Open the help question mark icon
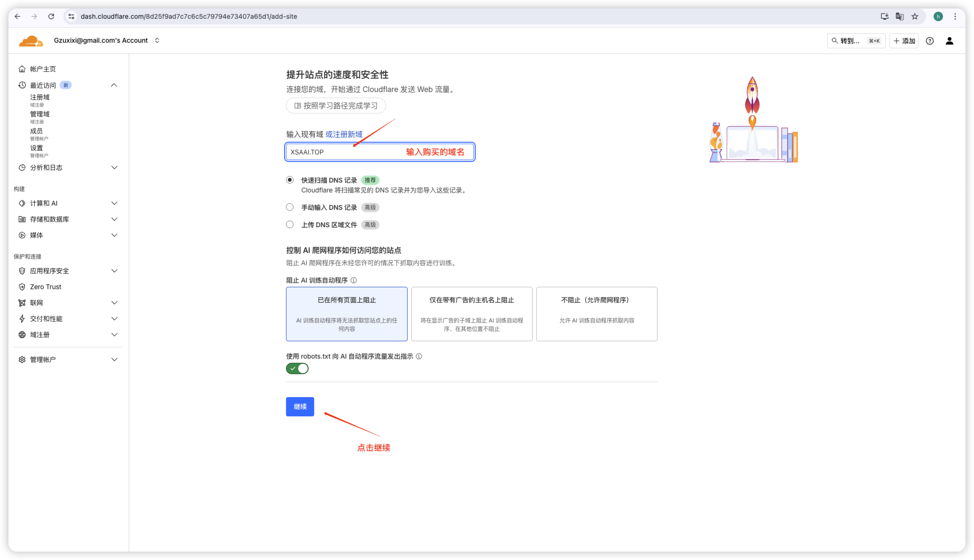 pos(929,41)
